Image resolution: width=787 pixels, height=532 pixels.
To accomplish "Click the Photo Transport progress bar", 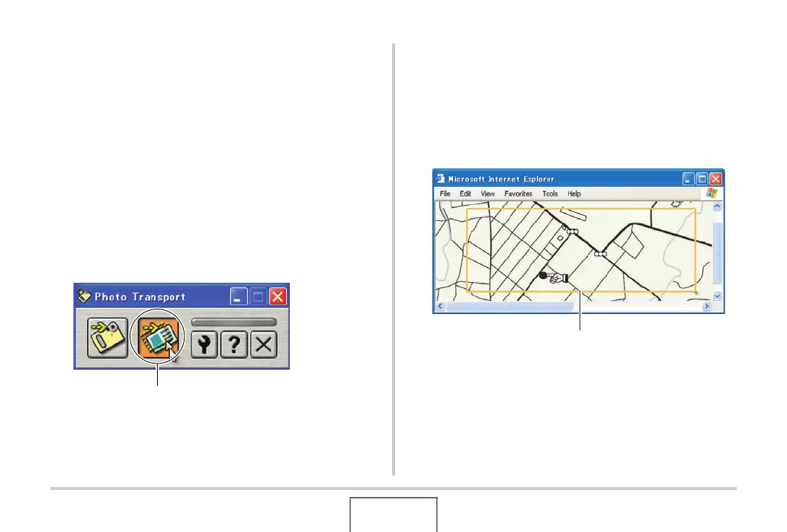I will [234, 322].
